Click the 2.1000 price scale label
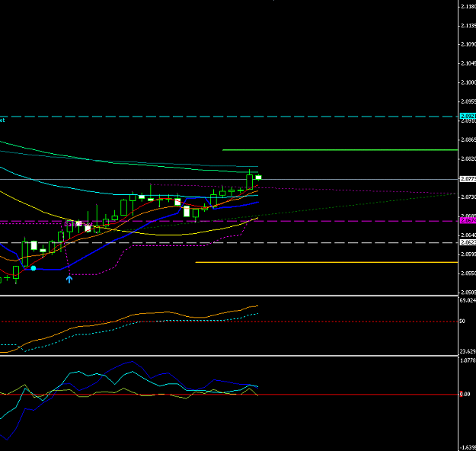 468,82
